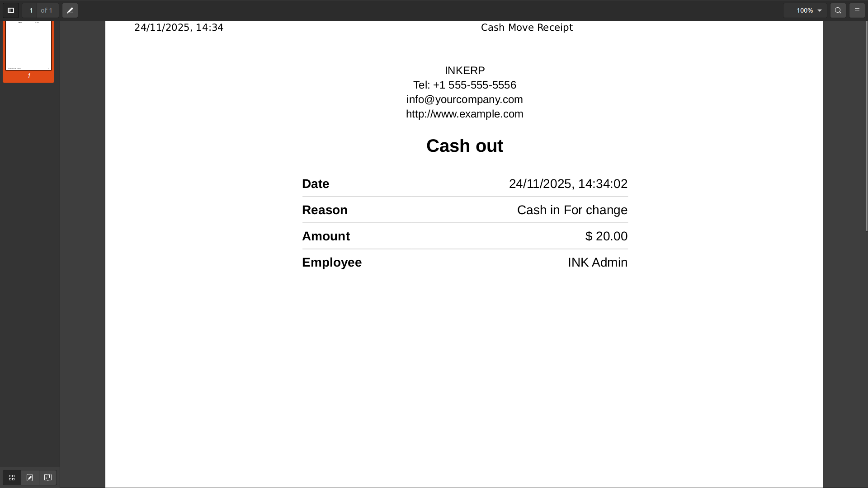Select the page number input field
The width and height of the screenshot is (868, 488).
click(x=30, y=10)
